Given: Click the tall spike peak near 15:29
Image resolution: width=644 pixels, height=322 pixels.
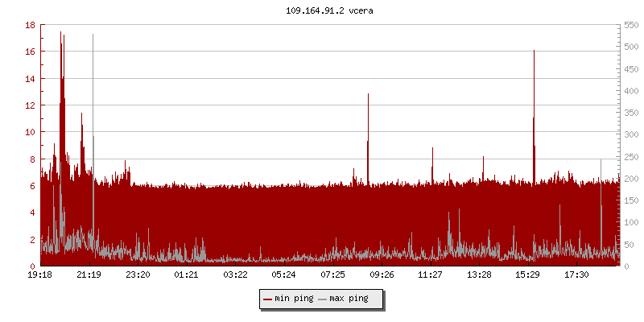Looking at the screenshot, I should (x=534, y=52).
